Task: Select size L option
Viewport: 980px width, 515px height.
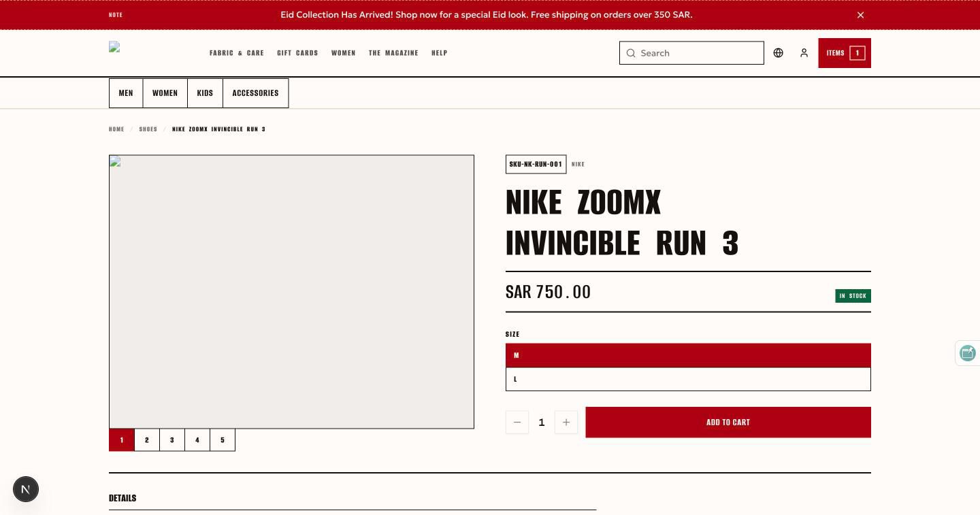Action: (688, 379)
